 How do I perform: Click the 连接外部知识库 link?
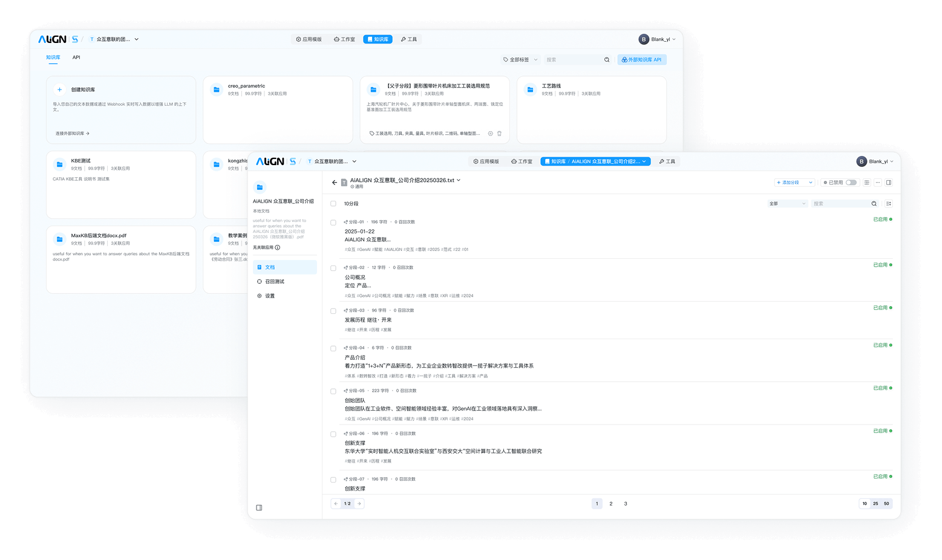(72, 134)
